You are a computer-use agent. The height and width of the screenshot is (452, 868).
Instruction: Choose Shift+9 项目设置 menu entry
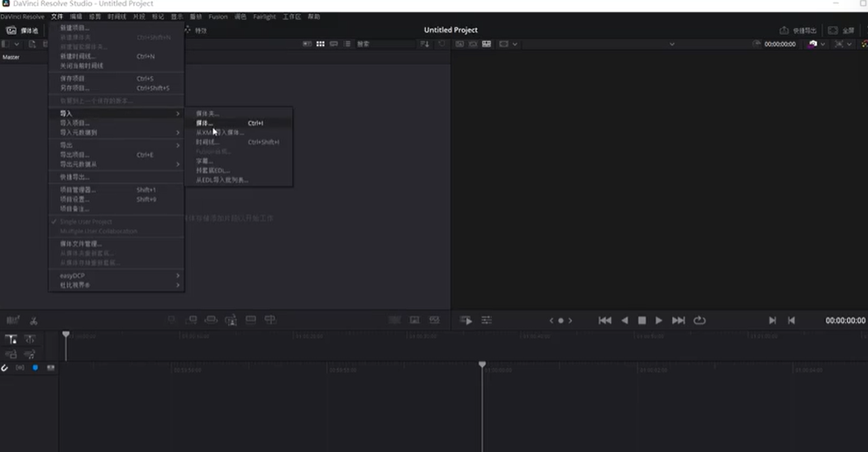(x=117, y=199)
